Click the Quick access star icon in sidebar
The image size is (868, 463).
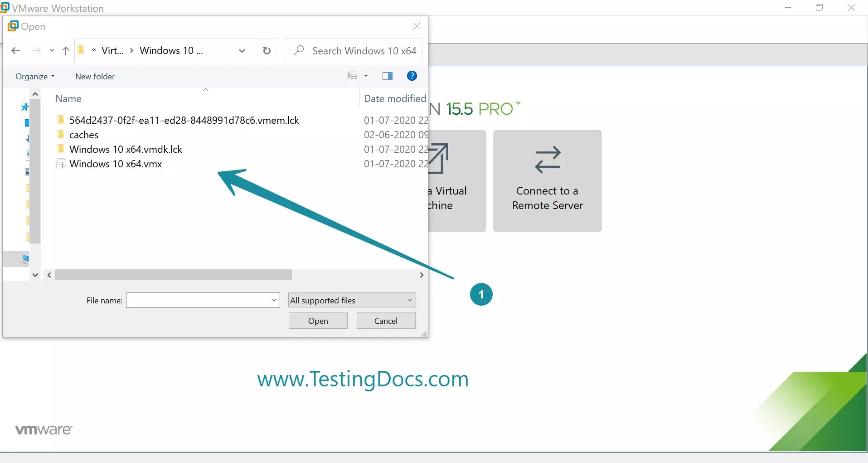click(x=25, y=107)
